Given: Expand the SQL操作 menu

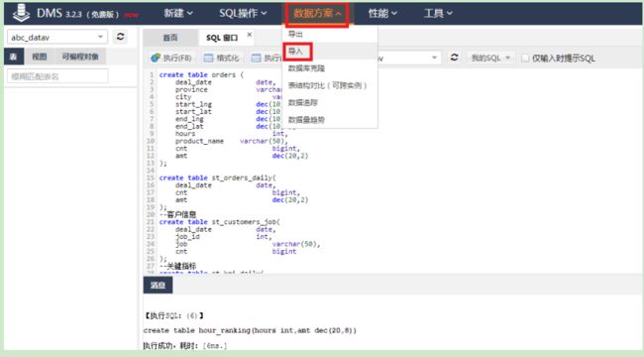Looking at the screenshot, I should (x=243, y=14).
